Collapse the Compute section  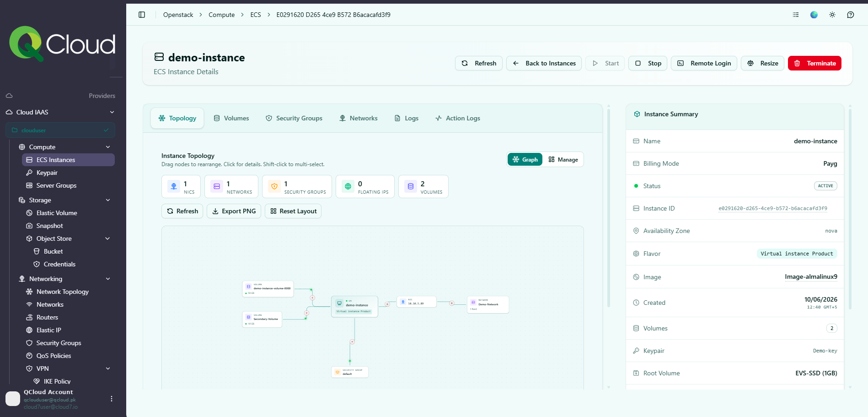pos(108,147)
